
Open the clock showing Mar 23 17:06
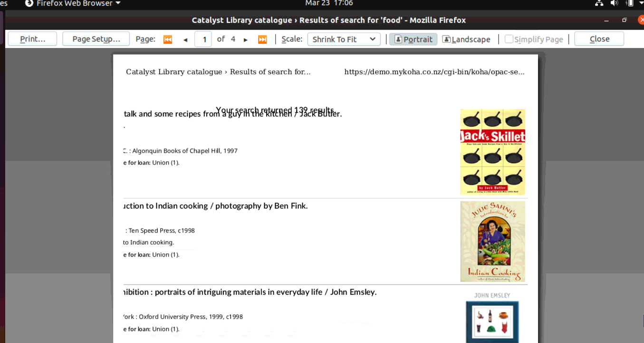329,3
